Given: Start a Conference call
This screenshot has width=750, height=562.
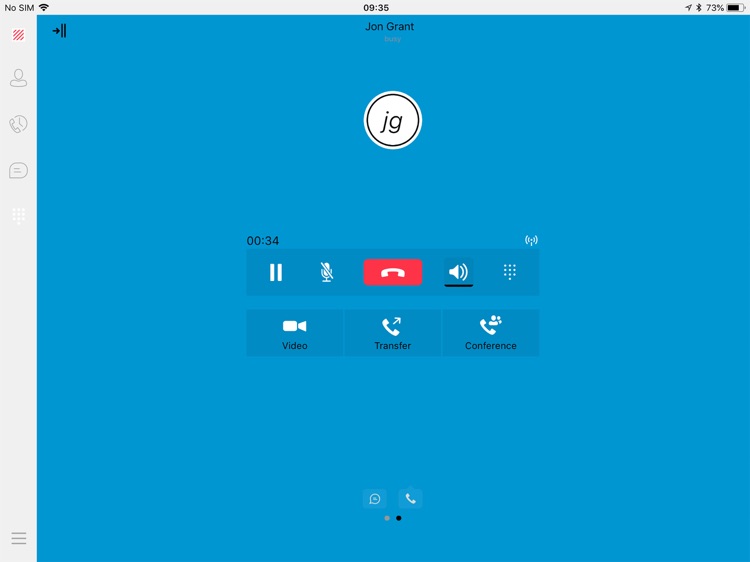Looking at the screenshot, I should (491, 333).
